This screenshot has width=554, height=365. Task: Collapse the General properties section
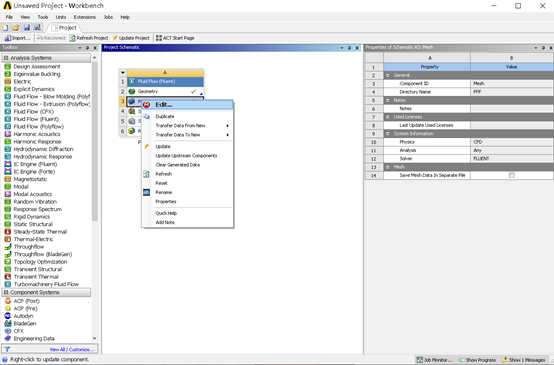[x=388, y=75]
